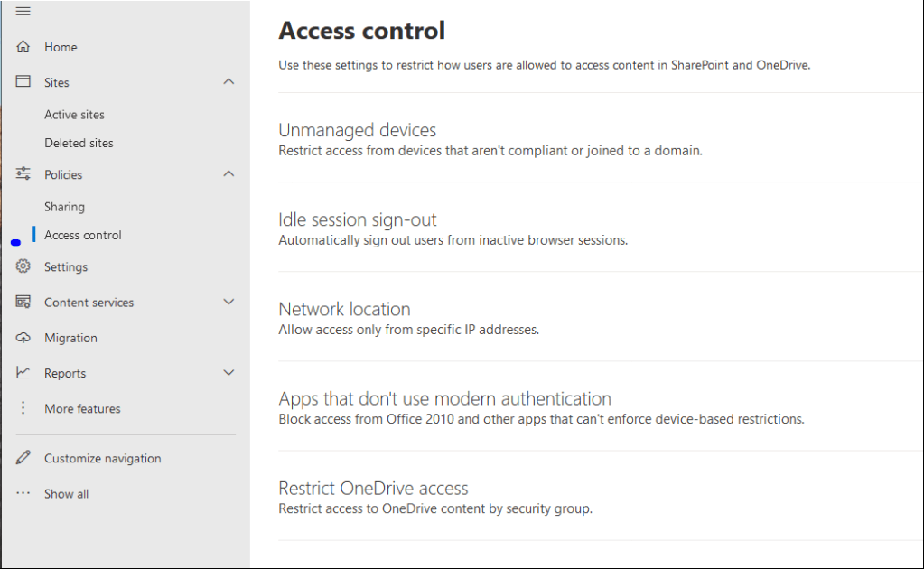Open Idle session sign-out setting
The height and width of the screenshot is (569, 924).
[x=357, y=220]
